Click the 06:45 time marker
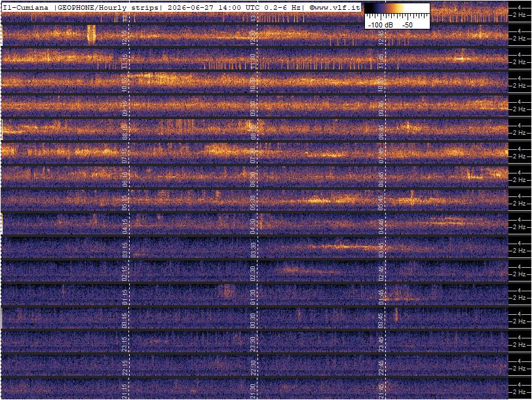532x400 pixels. point(381,179)
